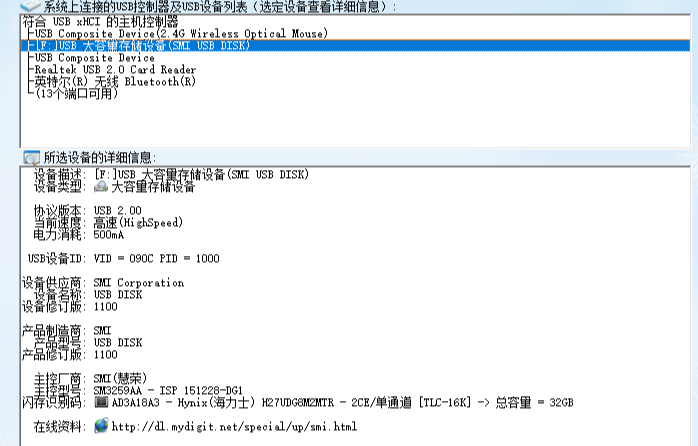Click the USB controller icon in list header
This screenshot has width=698, height=446.
click(x=30, y=6)
